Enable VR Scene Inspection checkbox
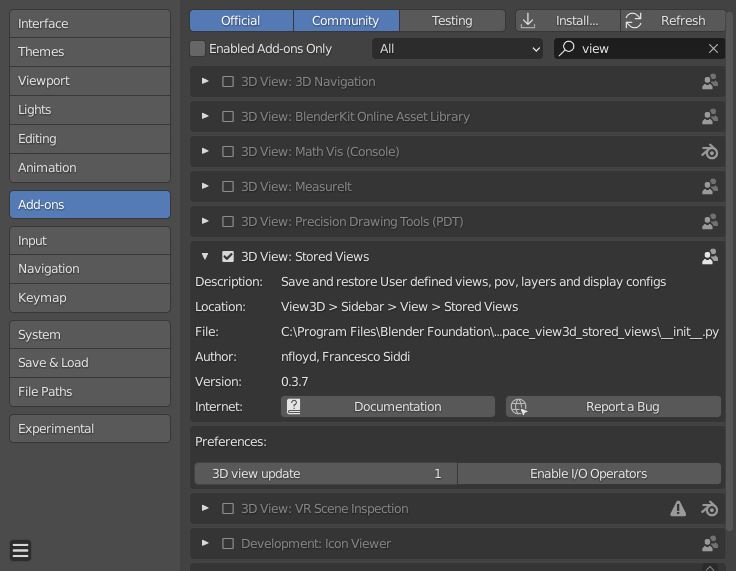736x571 pixels. point(228,509)
